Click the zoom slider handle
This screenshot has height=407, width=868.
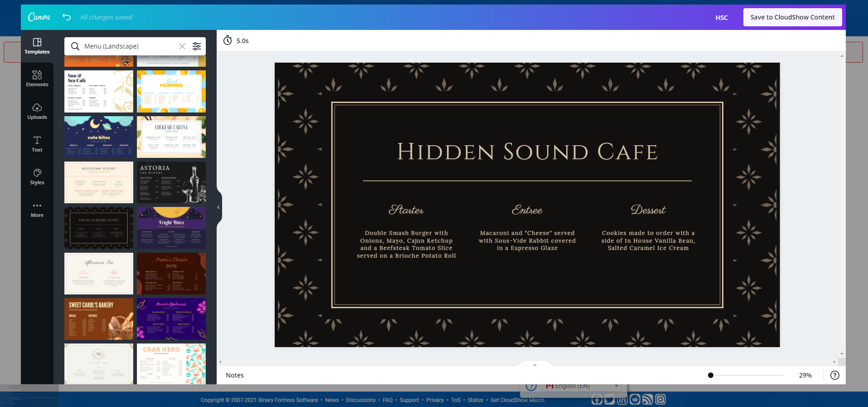[711, 375]
